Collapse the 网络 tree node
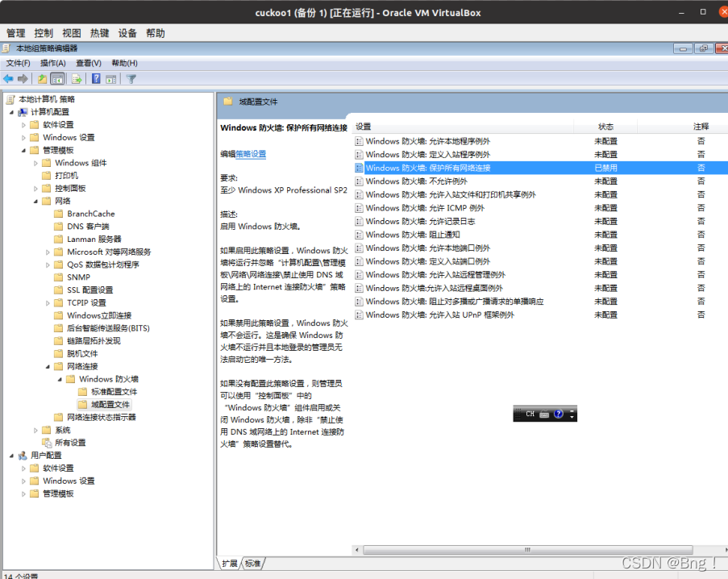Viewport: 728px width, 579px height. [x=35, y=201]
